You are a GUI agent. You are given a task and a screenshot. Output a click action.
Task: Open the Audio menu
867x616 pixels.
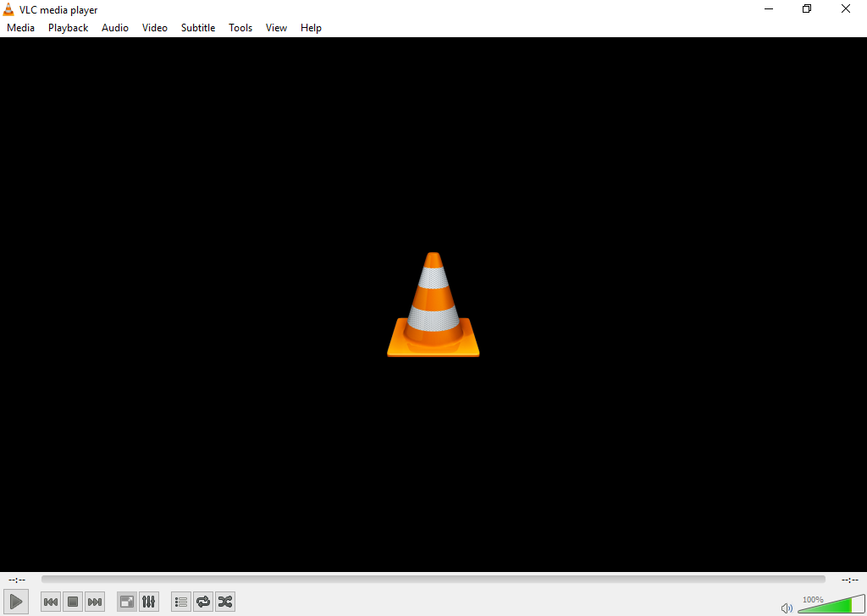coord(115,28)
